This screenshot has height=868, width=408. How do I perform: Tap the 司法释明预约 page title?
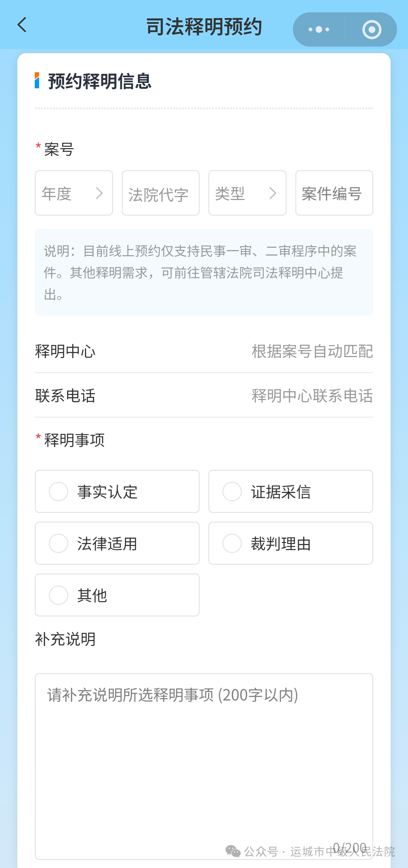coord(204,27)
